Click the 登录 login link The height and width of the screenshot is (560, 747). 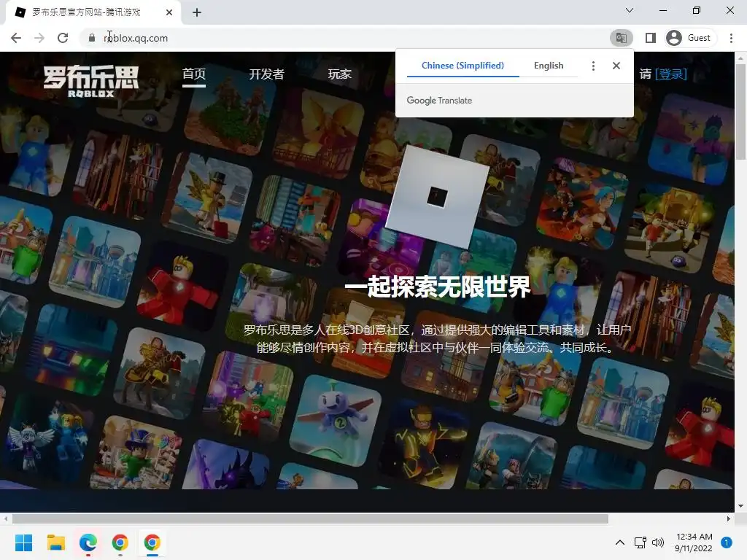tap(671, 74)
